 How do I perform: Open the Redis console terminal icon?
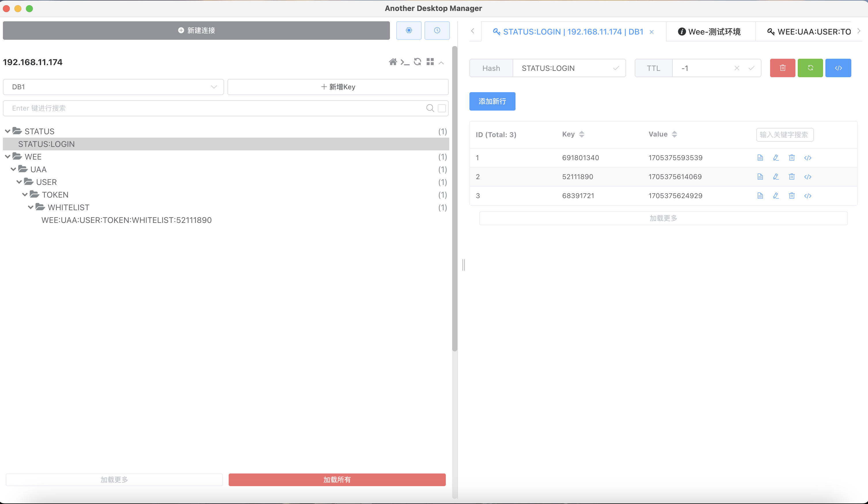pyautogui.click(x=405, y=62)
